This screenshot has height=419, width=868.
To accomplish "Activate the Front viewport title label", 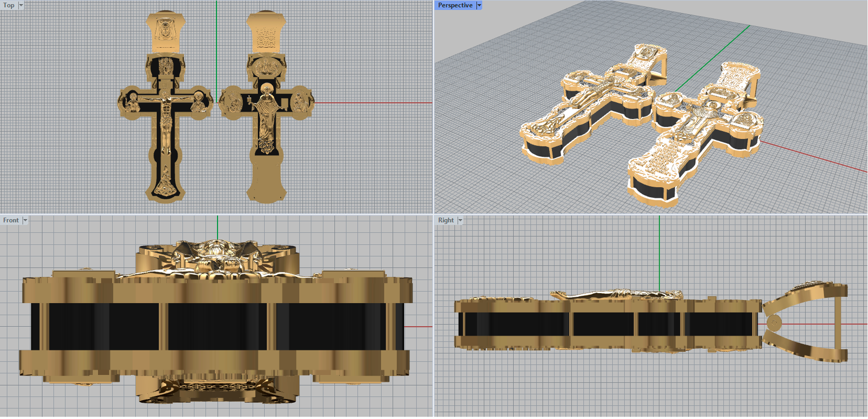I will (11, 220).
